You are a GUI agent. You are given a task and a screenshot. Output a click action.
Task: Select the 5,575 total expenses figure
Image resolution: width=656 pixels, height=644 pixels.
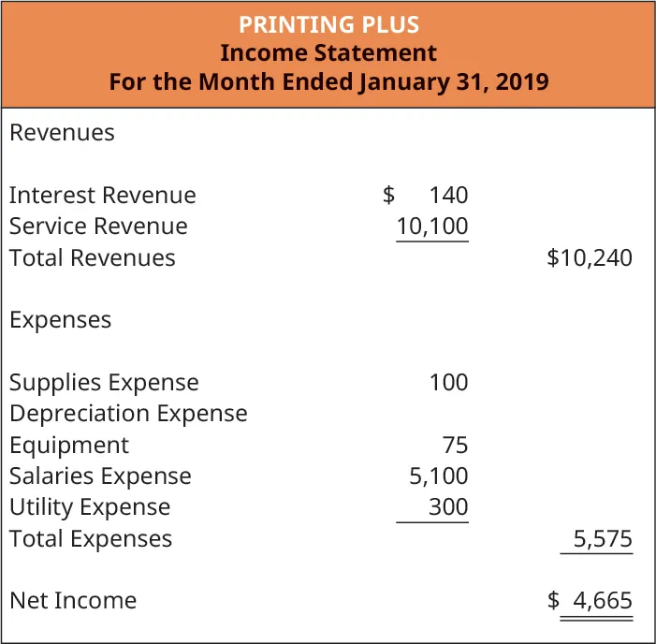coord(603,539)
